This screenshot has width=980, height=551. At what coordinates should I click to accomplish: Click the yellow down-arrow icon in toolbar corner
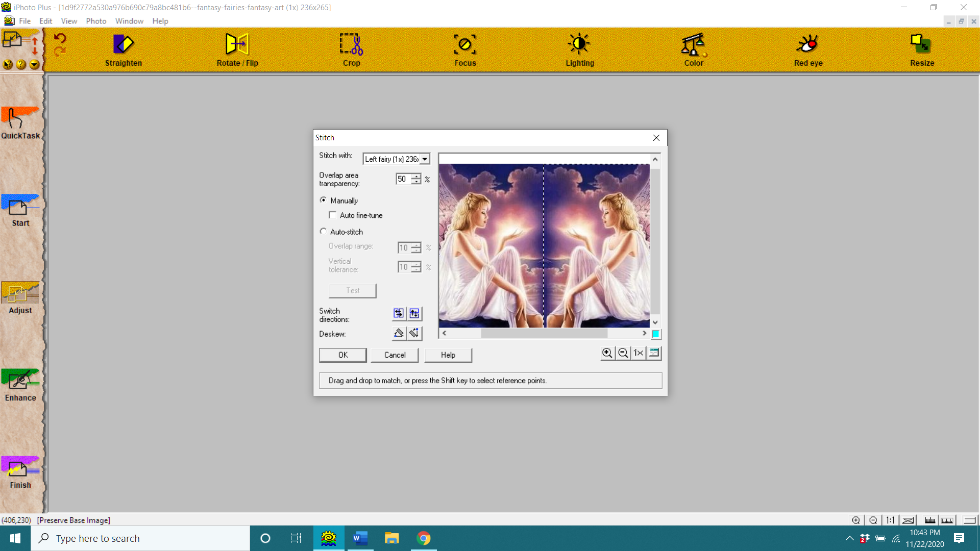(34, 64)
